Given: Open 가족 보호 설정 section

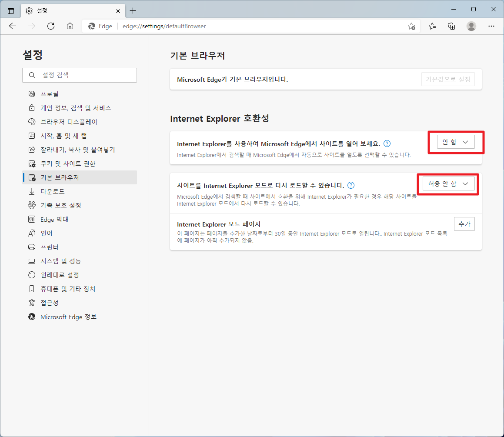Looking at the screenshot, I should [80, 205].
